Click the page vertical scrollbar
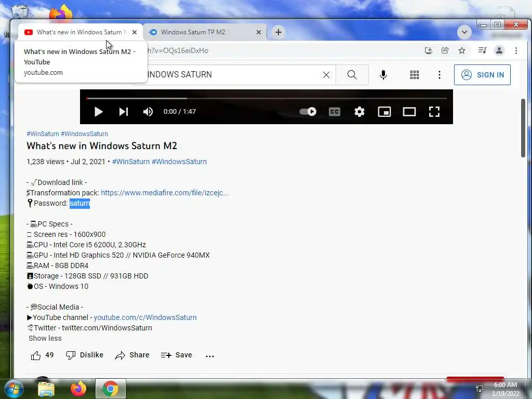The height and width of the screenshot is (399, 532). point(523,128)
